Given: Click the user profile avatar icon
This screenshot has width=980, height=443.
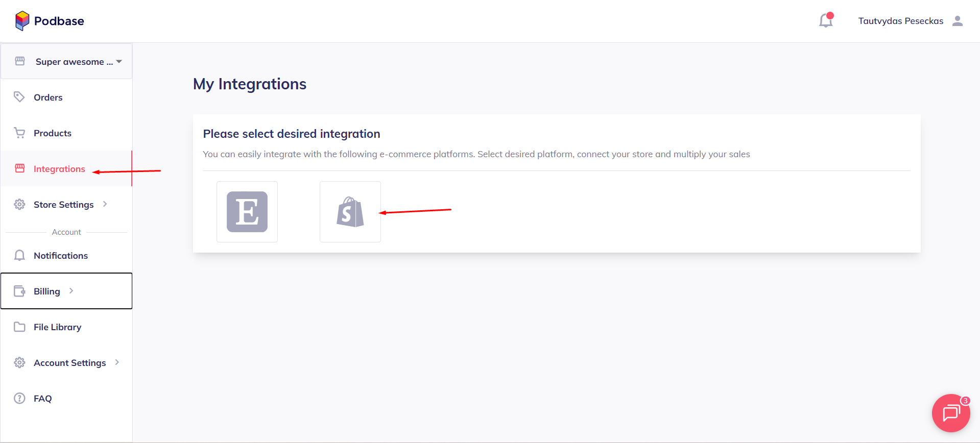Looking at the screenshot, I should click(958, 21).
